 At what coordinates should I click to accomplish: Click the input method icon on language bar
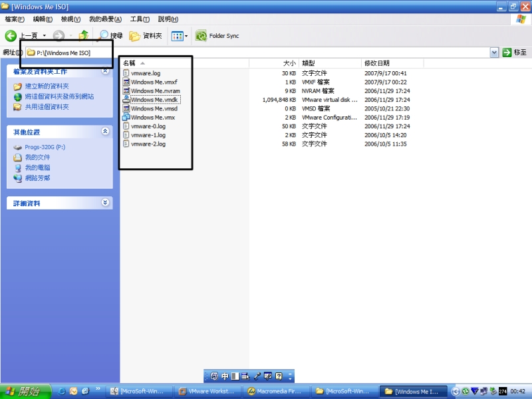[214, 376]
